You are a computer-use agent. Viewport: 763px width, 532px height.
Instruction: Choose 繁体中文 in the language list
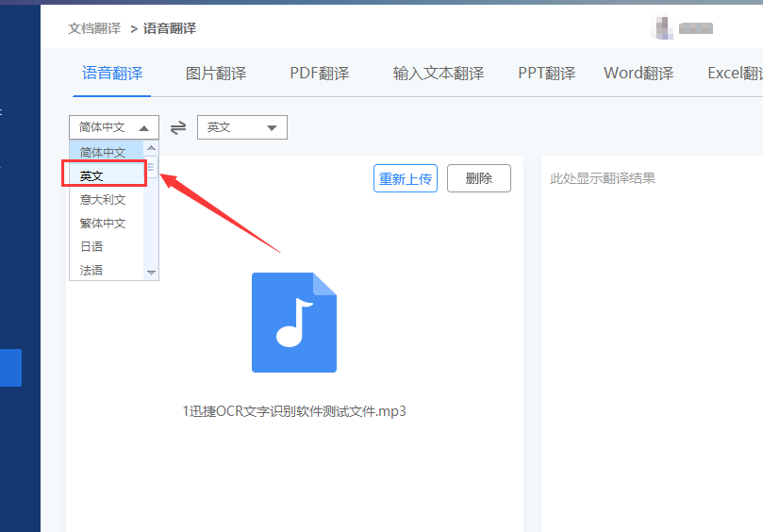pyautogui.click(x=107, y=223)
